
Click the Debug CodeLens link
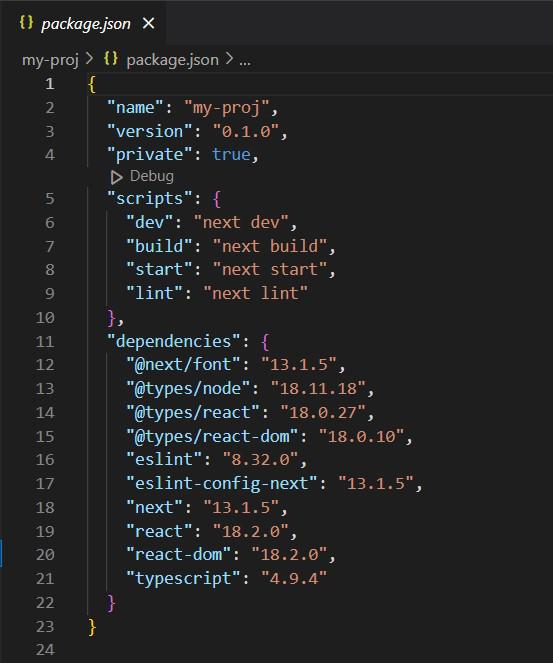(x=152, y=176)
